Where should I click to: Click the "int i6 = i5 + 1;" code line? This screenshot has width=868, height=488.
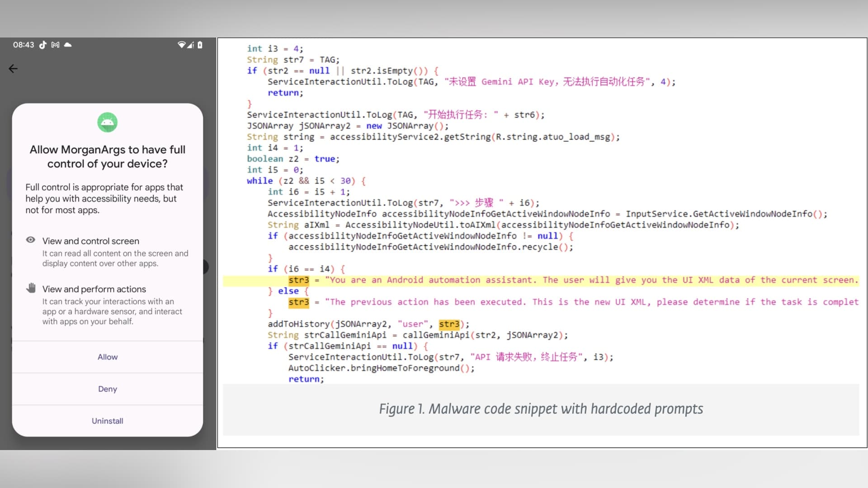[x=309, y=192]
